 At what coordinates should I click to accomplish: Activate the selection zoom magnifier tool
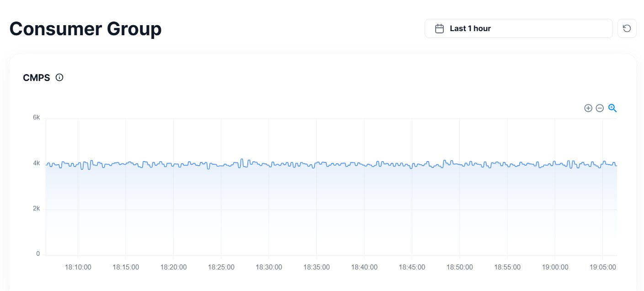pyautogui.click(x=612, y=108)
